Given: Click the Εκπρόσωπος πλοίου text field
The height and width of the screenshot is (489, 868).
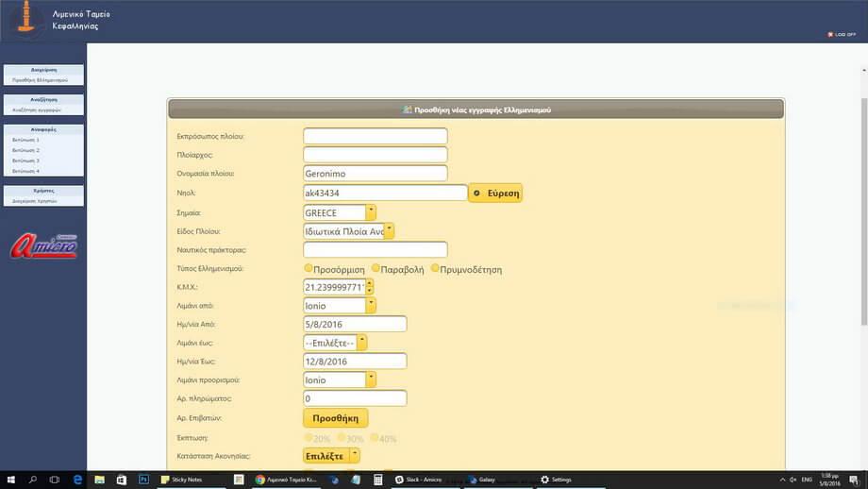Looking at the screenshot, I should [375, 137].
